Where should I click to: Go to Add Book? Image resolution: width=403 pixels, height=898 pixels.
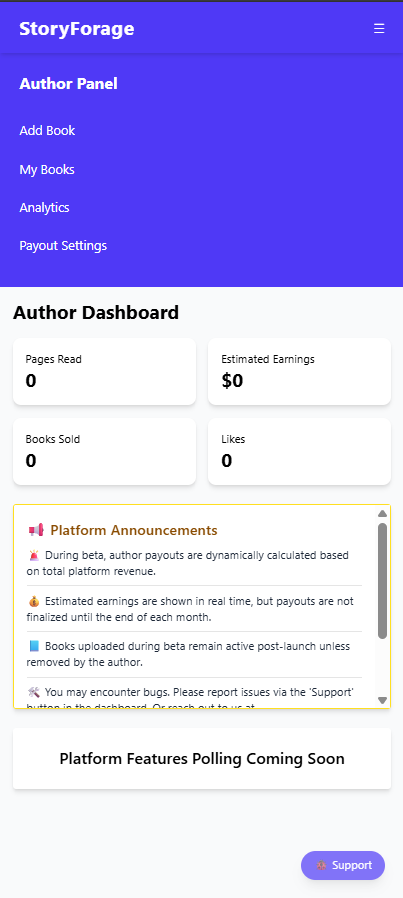tap(47, 131)
